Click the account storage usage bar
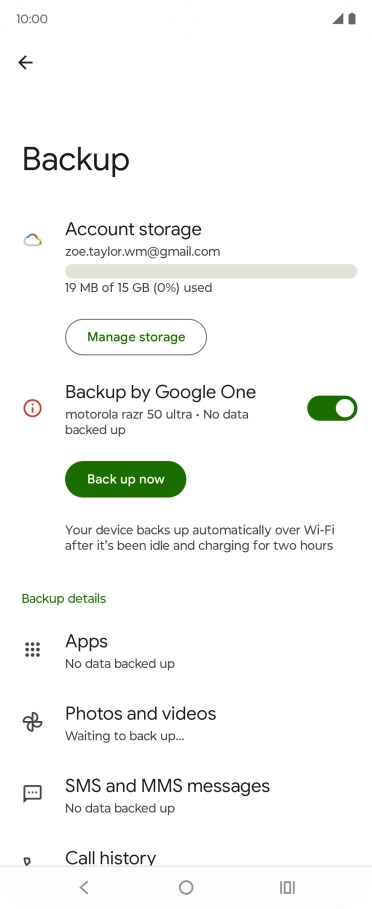This screenshot has width=372, height=909. point(211,271)
